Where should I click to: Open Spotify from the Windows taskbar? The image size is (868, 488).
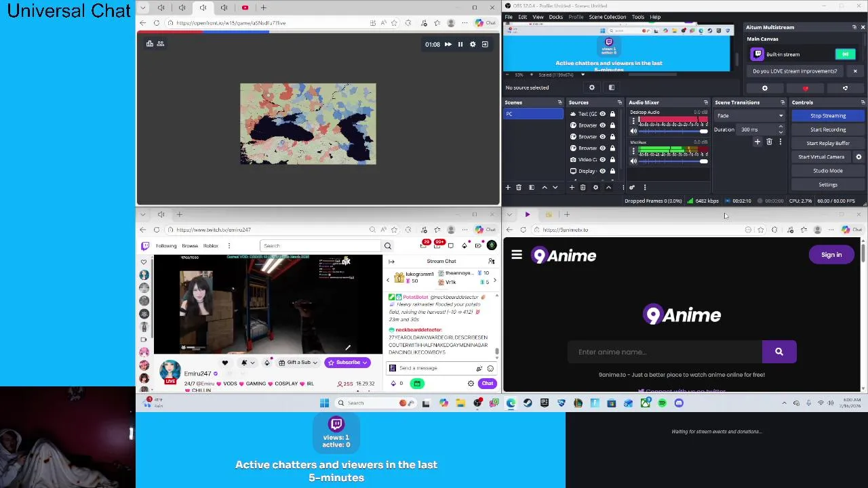point(662,403)
